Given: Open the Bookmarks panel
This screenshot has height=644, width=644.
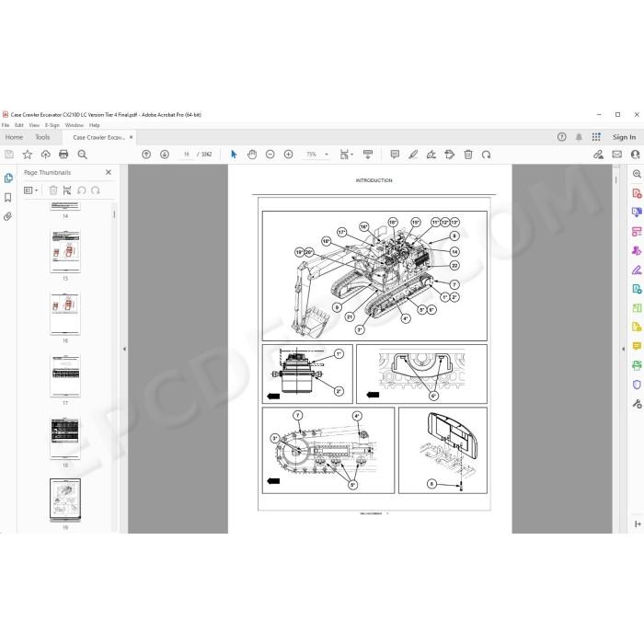Looking at the screenshot, I should pyautogui.click(x=7, y=198).
